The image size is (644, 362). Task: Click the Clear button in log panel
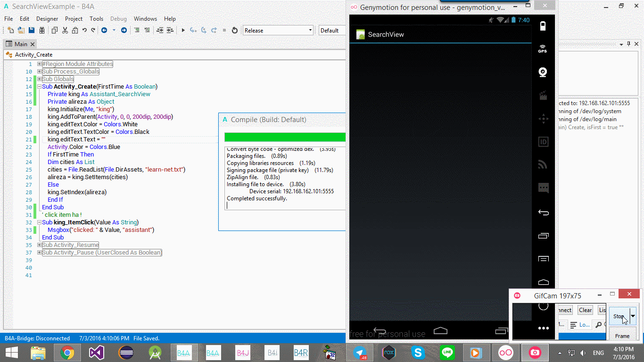585,310
